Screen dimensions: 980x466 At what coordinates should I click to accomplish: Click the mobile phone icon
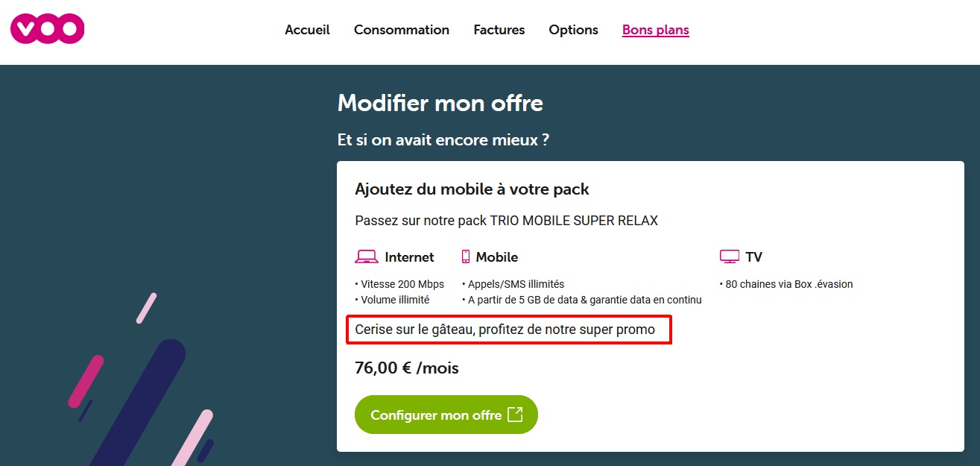(466, 257)
